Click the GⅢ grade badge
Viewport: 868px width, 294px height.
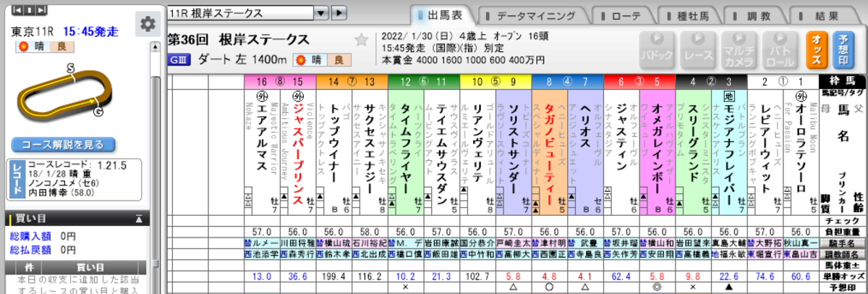coord(179,59)
